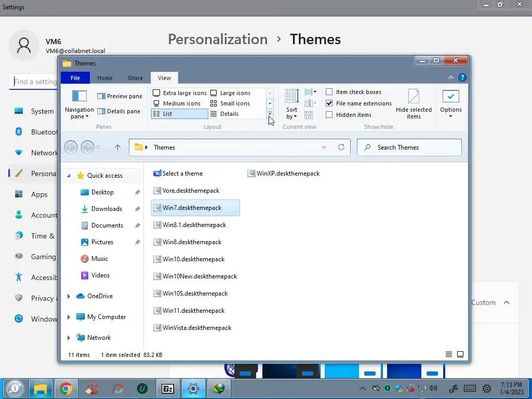Collapse the Quick access tree node
The height and width of the screenshot is (399, 532).
click(x=69, y=176)
